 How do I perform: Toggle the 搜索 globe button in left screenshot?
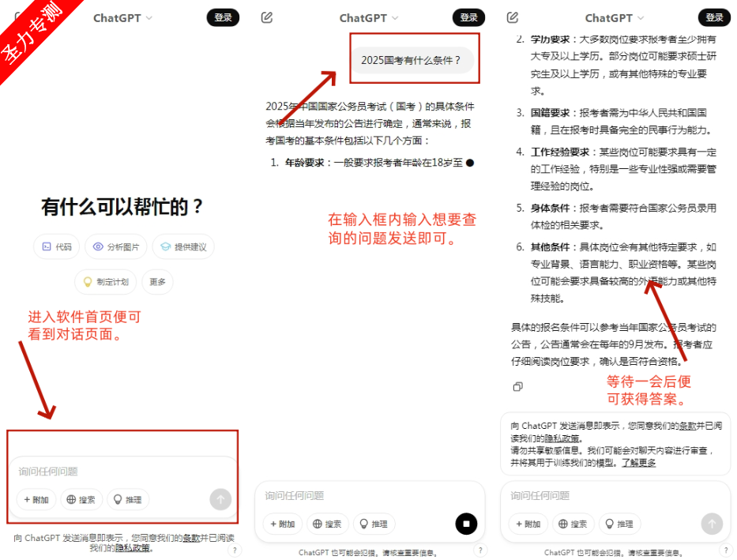[81, 499]
